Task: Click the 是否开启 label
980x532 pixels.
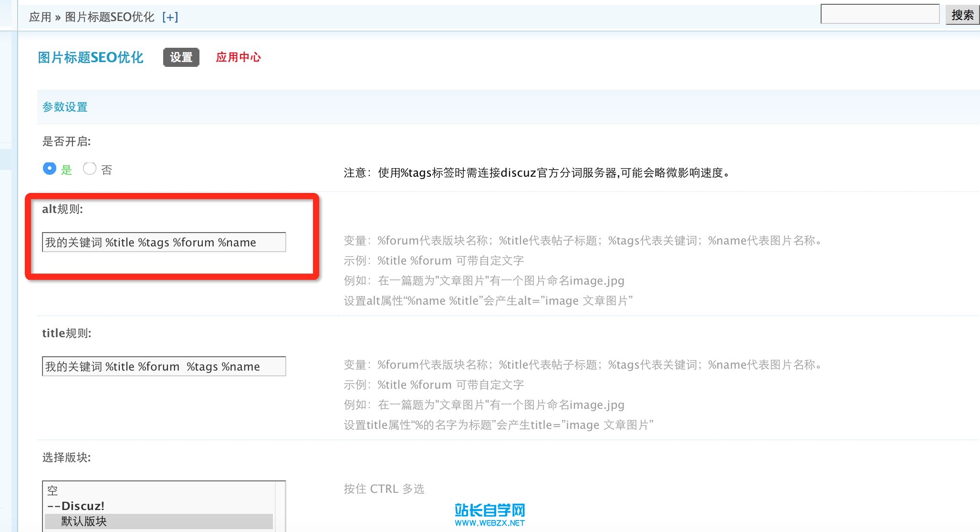Action: click(66, 141)
